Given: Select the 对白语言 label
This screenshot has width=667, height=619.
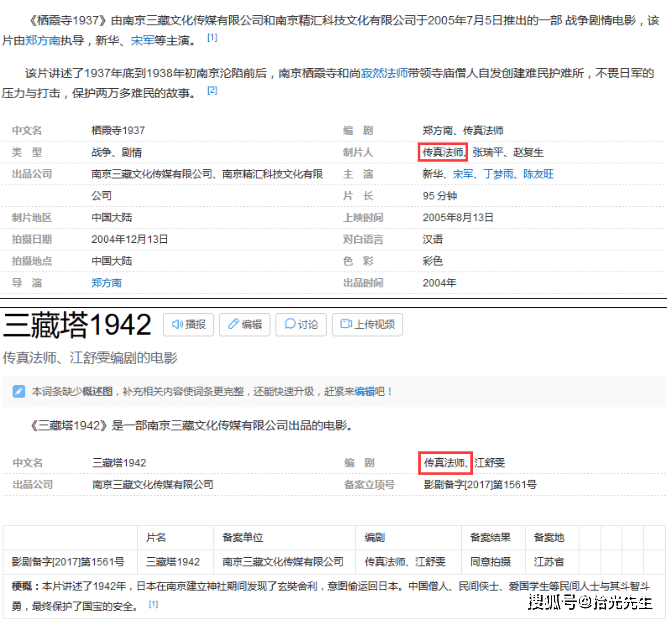Looking at the screenshot, I should pyautogui.click(x=363, y=239).
